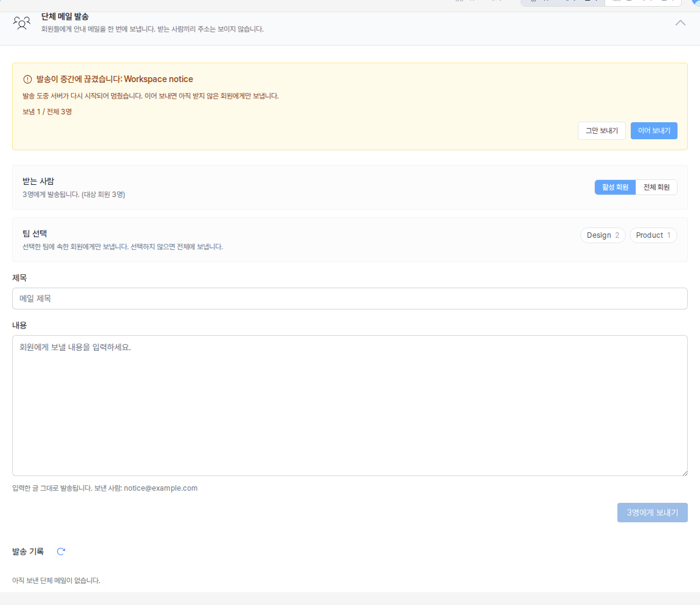Click the 발송 기록 section heading

[28, 551]
